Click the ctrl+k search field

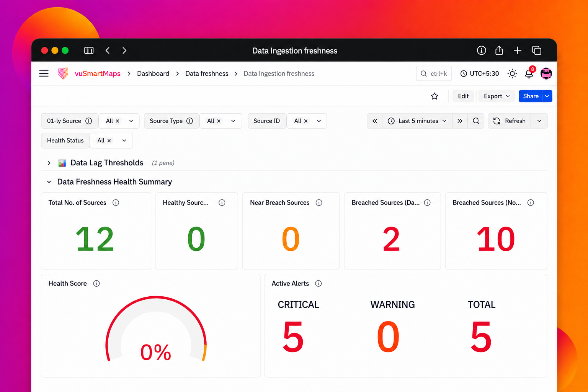pos(434,73)
